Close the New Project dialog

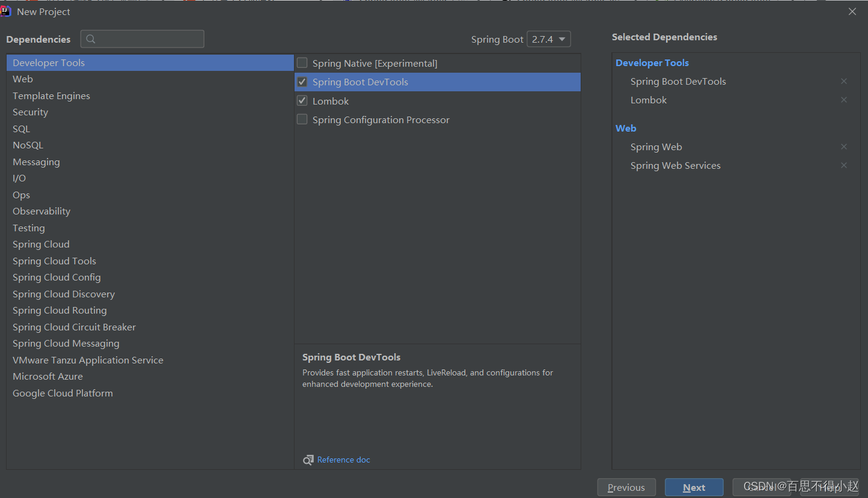[x=852, y=11]
